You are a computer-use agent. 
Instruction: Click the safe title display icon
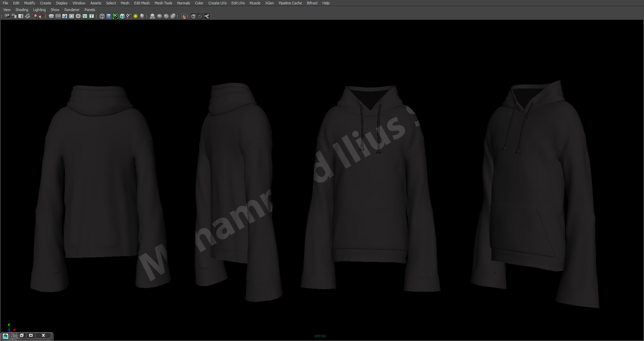pos(91,16)
